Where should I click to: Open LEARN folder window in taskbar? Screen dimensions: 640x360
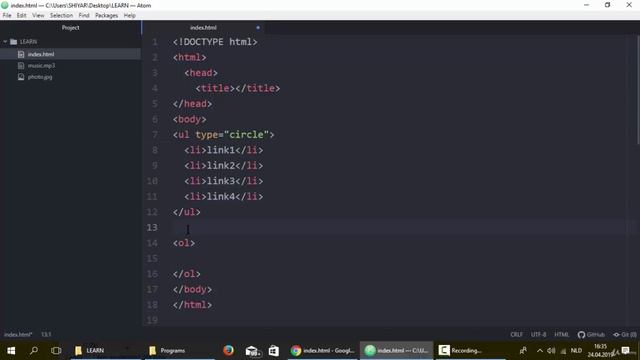(x=105, y=351)
